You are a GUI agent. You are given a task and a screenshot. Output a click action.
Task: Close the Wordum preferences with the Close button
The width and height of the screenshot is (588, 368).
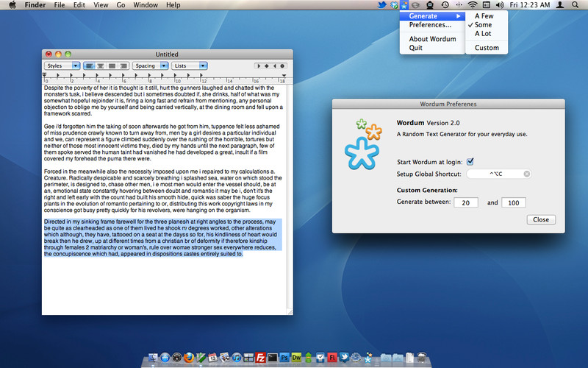click(541, 219)
